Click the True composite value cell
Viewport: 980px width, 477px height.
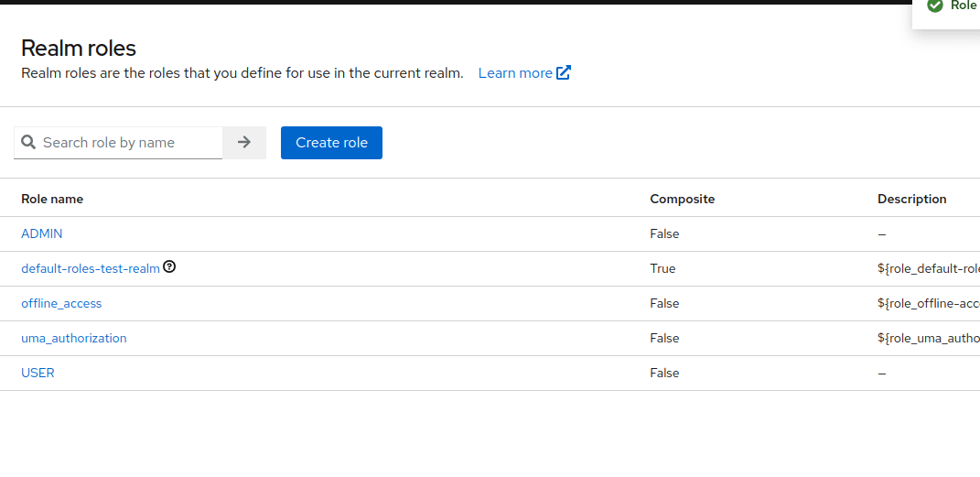[x=662, y=268]
